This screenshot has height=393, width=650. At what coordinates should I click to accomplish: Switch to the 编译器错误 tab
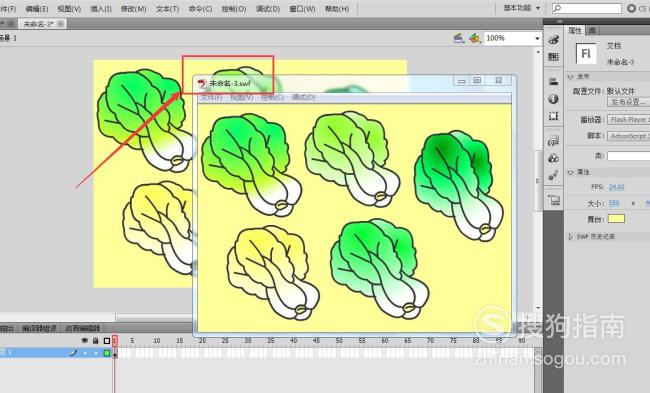coord(39,328)
